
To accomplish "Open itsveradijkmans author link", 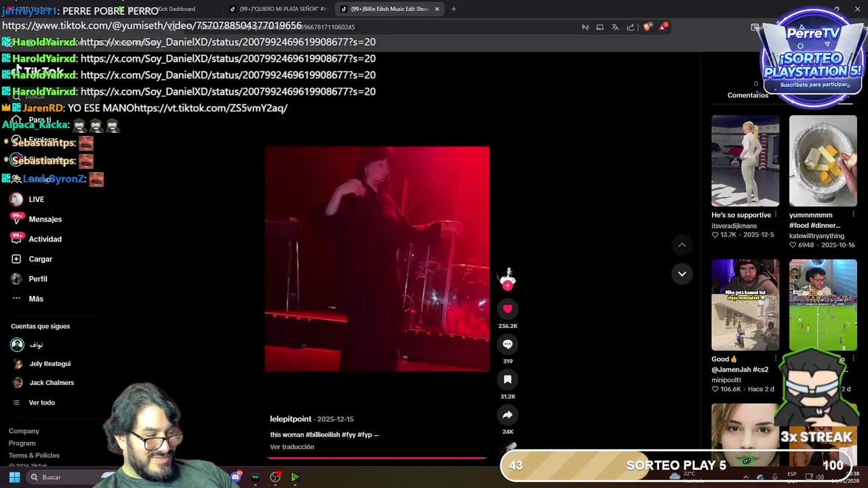I will pos(734,226).
